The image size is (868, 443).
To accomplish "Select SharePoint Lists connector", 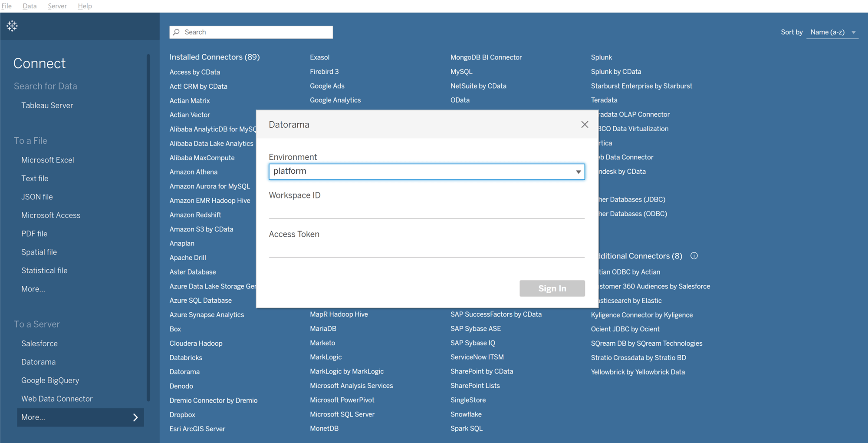I will click(x=475, y=386).
